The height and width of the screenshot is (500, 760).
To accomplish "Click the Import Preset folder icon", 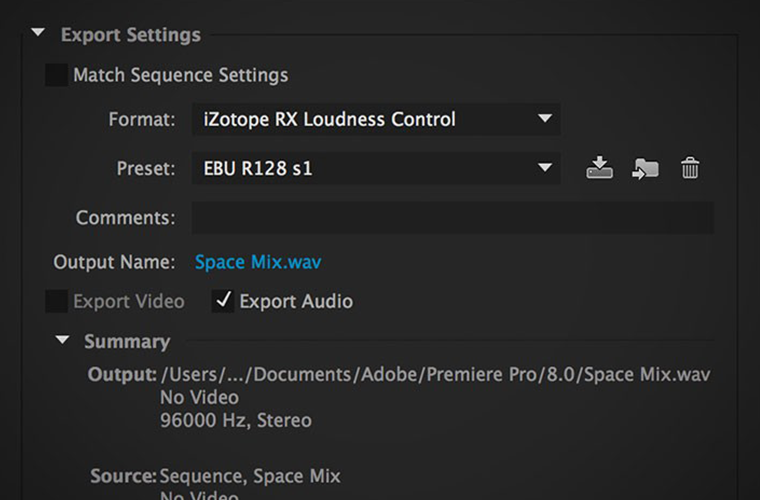I will pos(645,169).
